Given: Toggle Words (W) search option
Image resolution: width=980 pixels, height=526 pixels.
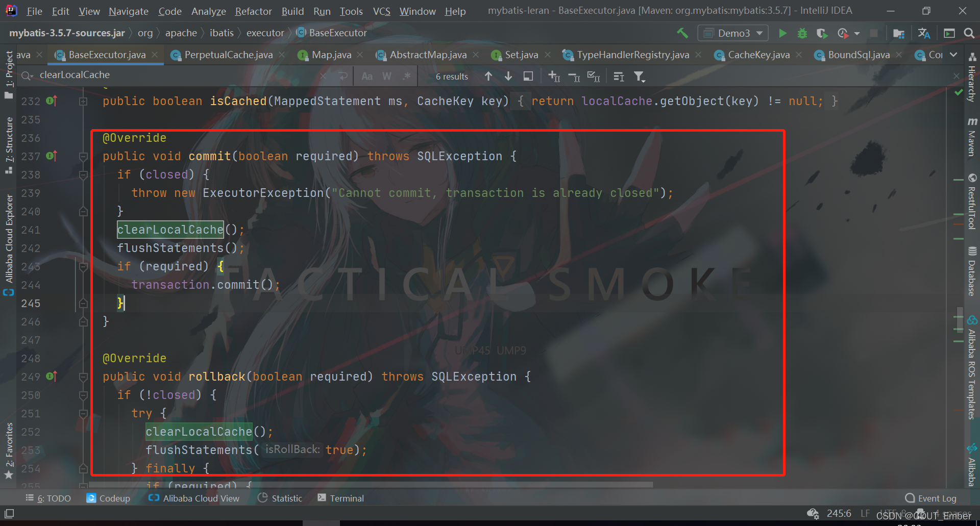Looking at the screenshot, I should click(387, 76).
